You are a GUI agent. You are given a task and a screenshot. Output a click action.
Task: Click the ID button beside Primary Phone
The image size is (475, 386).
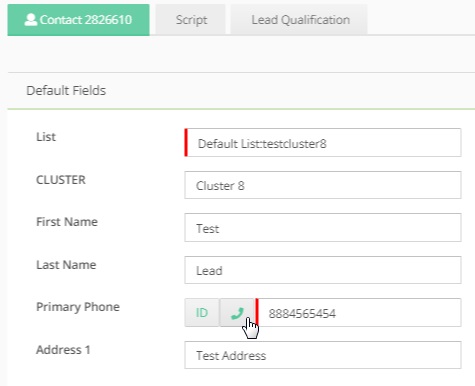click(x=202, y=313)
